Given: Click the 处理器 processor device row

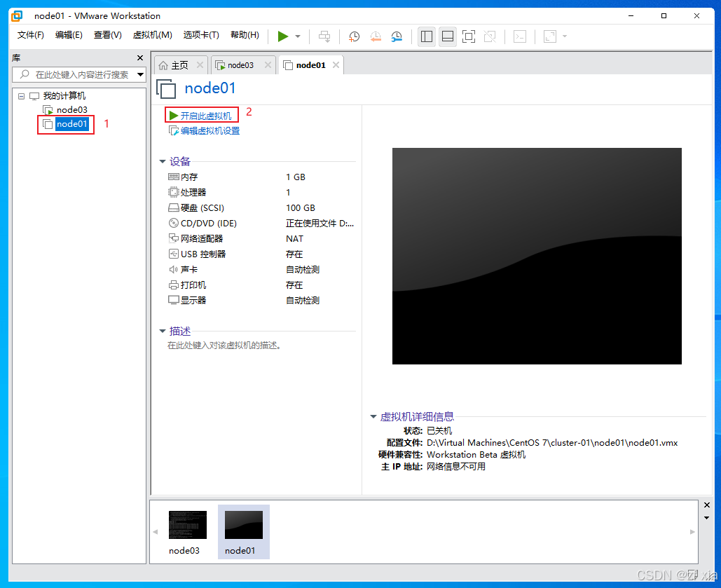Looking at the screenshot, I should tap(261, 192).
